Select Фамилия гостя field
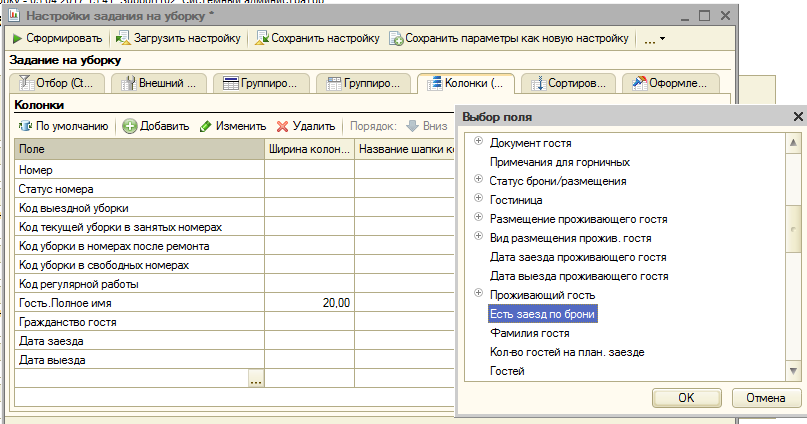 pos(530,333)
